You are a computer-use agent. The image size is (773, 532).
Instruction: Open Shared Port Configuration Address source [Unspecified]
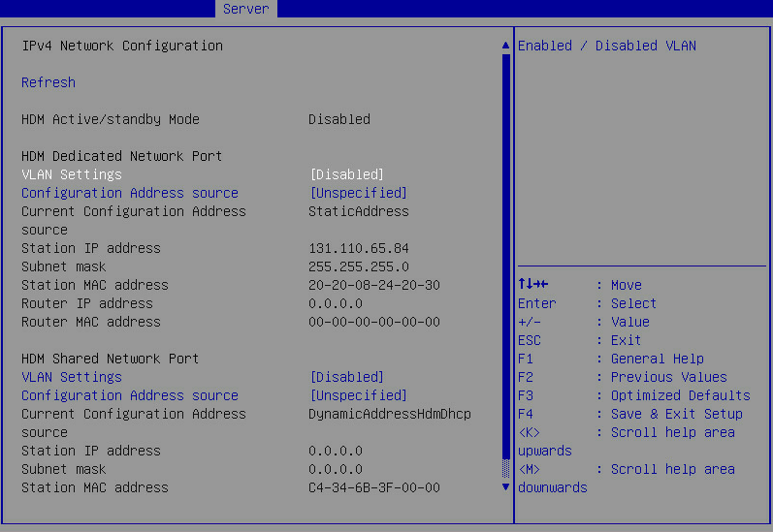pos(359,395)
